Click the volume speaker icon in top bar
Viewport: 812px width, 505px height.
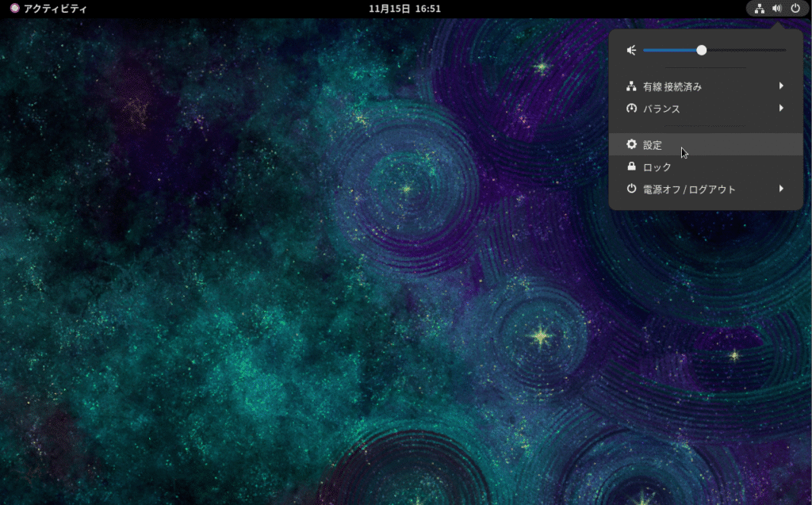[x=777, y=9]
